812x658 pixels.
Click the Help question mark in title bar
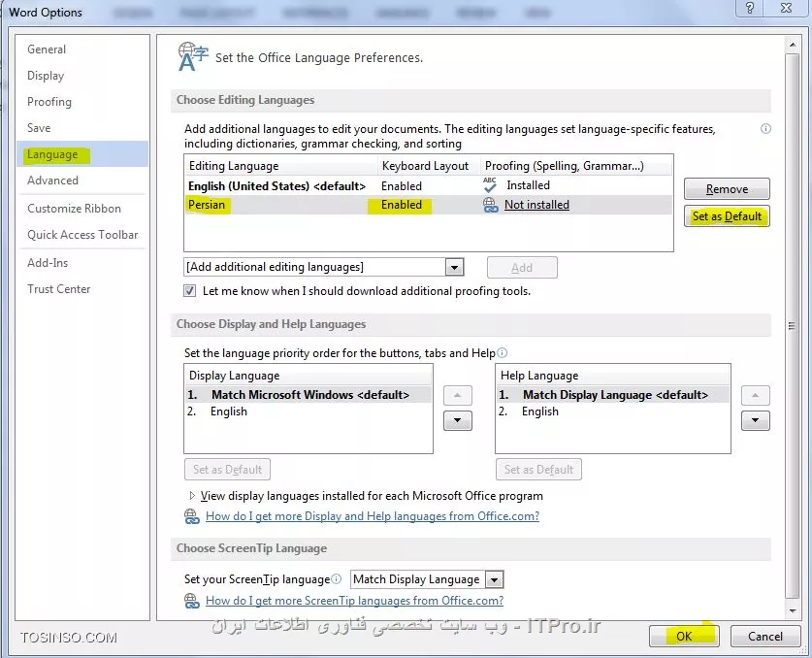(749, 8)
